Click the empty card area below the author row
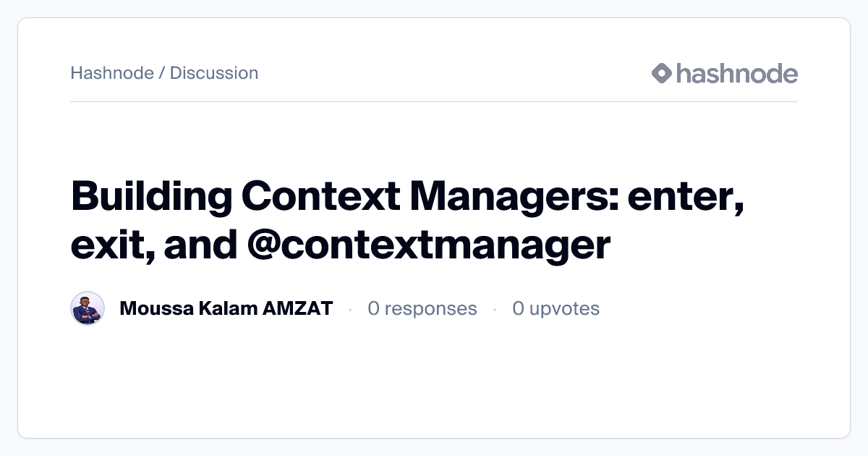 434,384
